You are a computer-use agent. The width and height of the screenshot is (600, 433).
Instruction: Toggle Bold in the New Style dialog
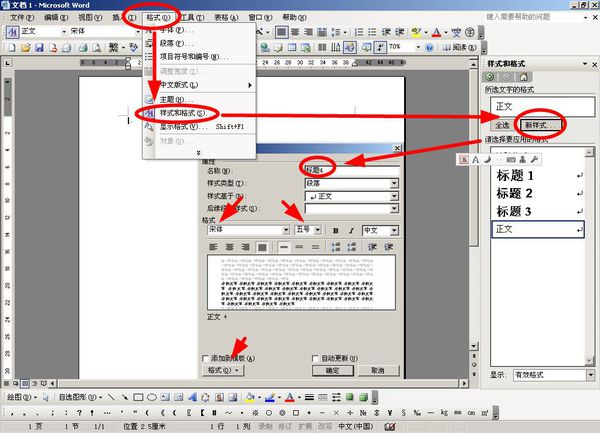click(x=336, y=230)
